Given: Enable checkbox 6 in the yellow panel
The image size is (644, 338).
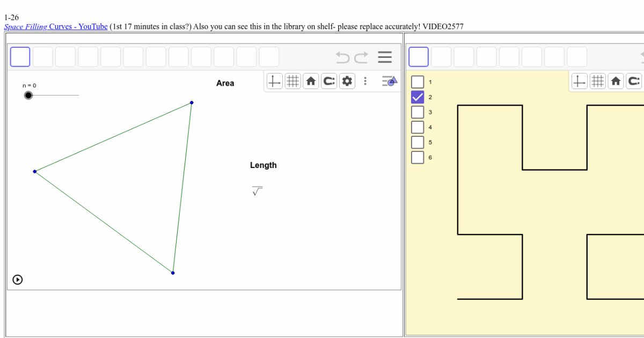Looking at the screenshot, I should [x=418, y=157].
